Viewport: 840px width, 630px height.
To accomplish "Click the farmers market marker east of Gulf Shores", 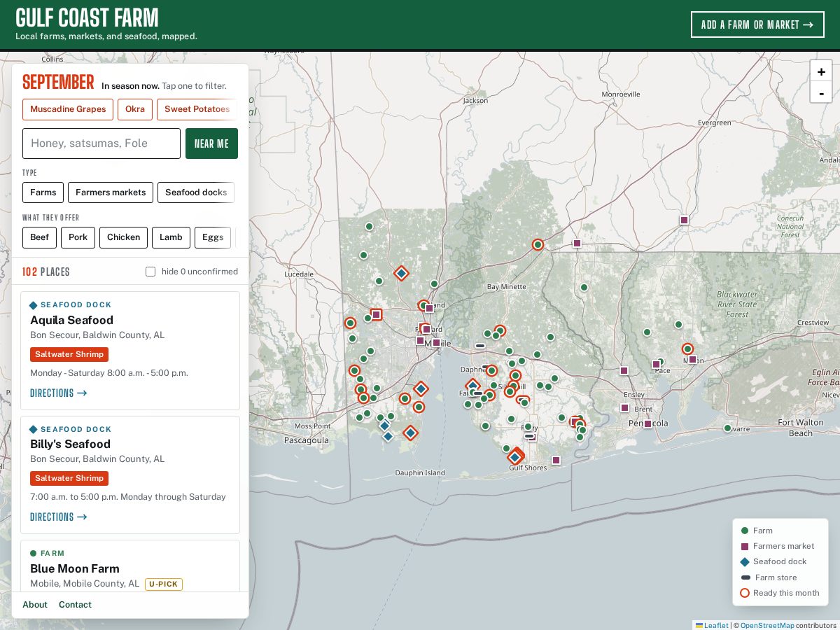I will pyautogui.click(x=556, y=460).
